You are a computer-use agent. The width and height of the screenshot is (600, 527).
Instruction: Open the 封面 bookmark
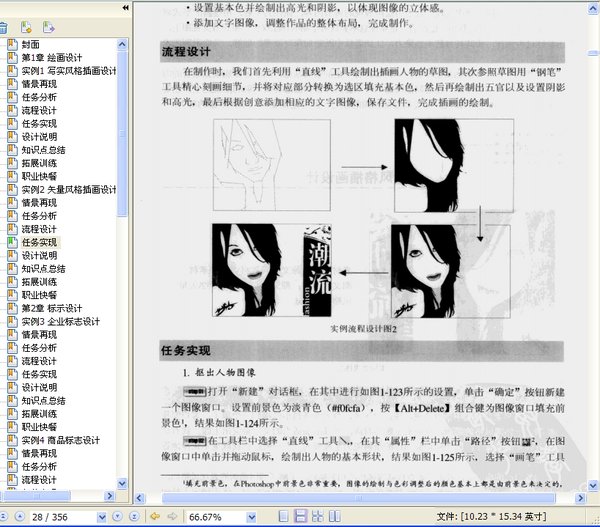31,45
